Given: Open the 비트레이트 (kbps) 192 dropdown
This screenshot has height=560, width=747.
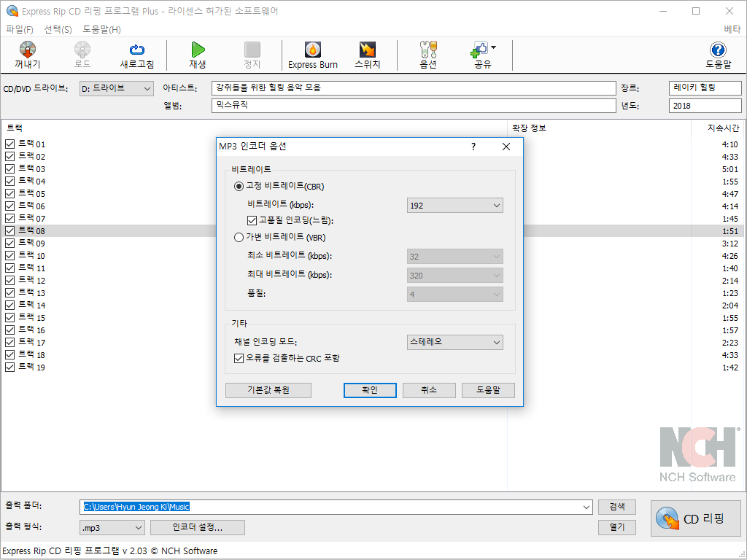Looking at the screenshot, I should point(455,206).
